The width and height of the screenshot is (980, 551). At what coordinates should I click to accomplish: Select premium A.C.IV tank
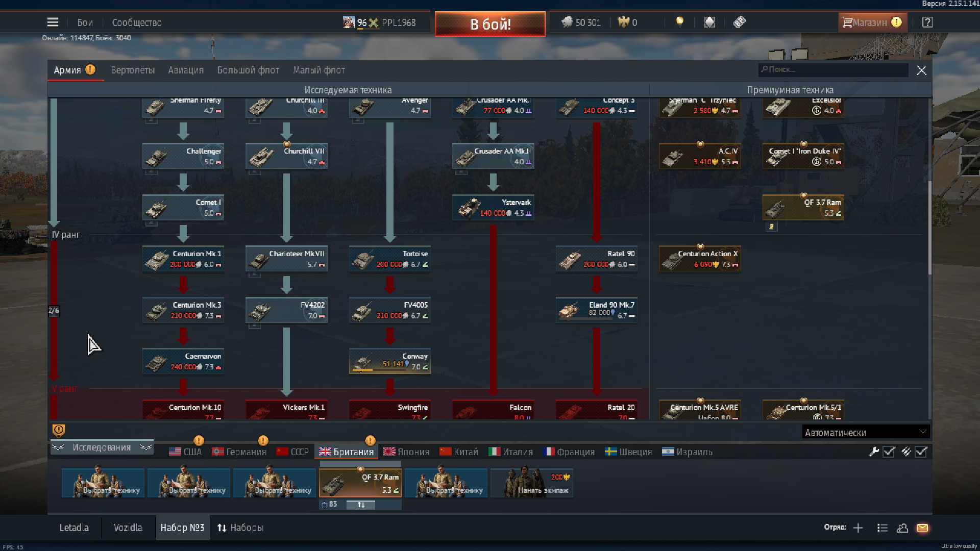click(x=700, y=156)
